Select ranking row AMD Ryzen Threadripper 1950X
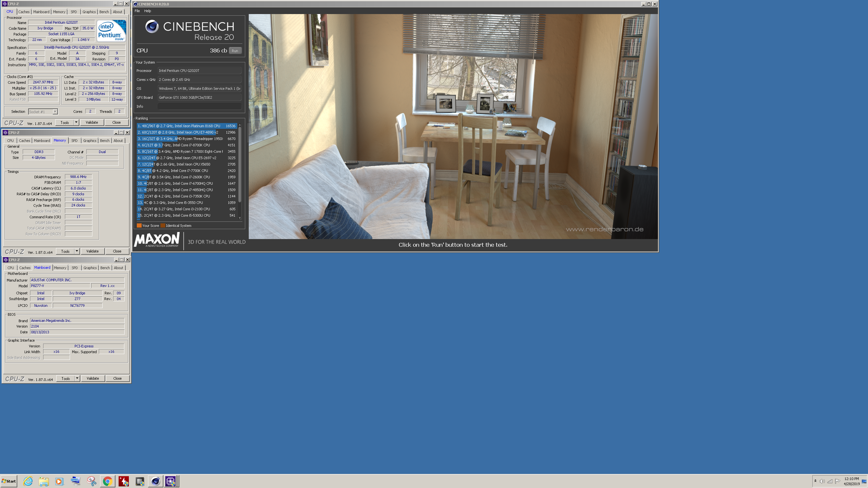 (x=186, y=139)
